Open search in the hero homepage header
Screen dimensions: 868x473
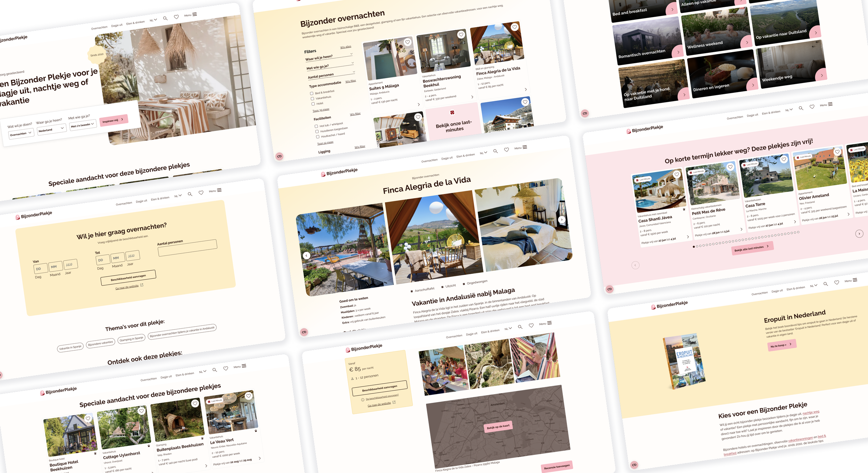click(165, 18)
